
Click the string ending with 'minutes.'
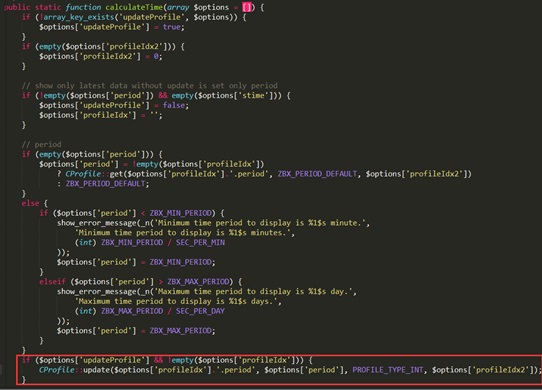click(x=183, y=233)
